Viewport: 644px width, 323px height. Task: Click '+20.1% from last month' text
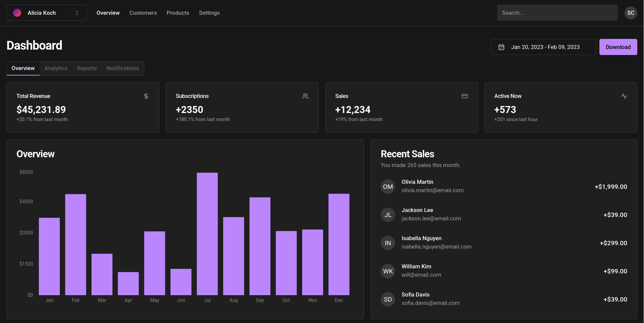pos(42,119)
